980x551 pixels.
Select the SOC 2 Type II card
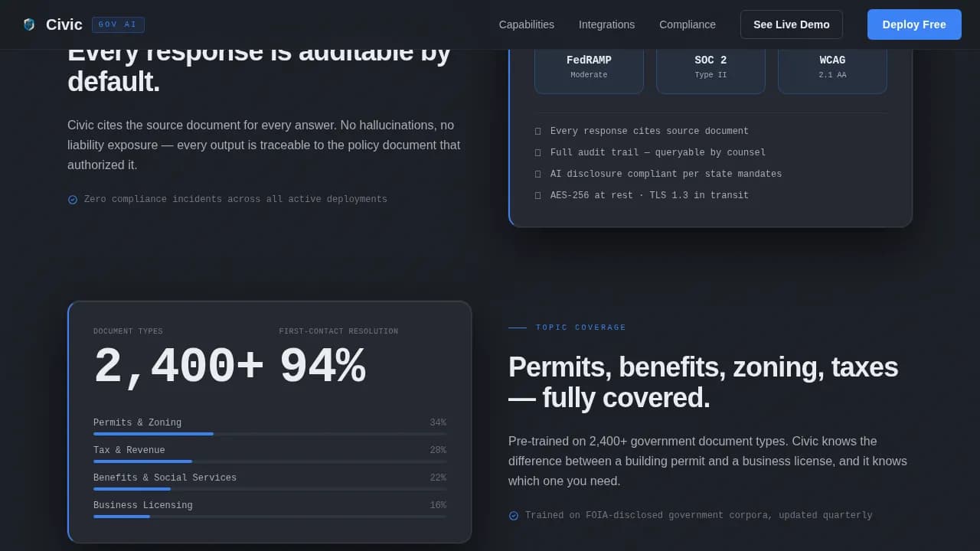[710, 67]
